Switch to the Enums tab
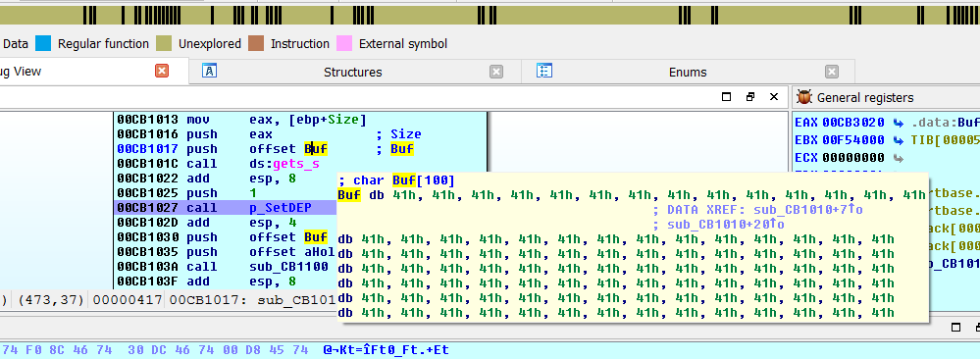980x359 pixels. 688,72
